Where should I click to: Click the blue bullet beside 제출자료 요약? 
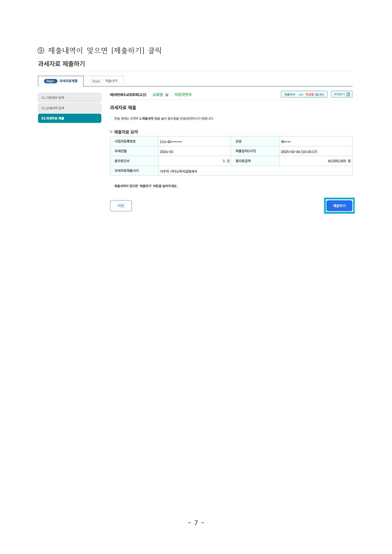tap(111, 132)
